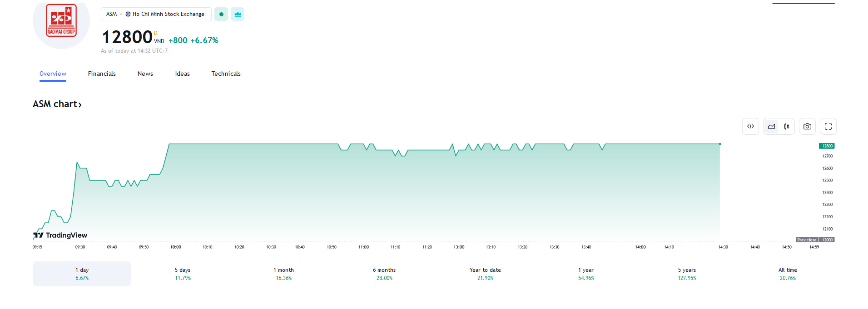Click the Prev close price label
Viewport: 868px width, 309px height.
point(807,240)
